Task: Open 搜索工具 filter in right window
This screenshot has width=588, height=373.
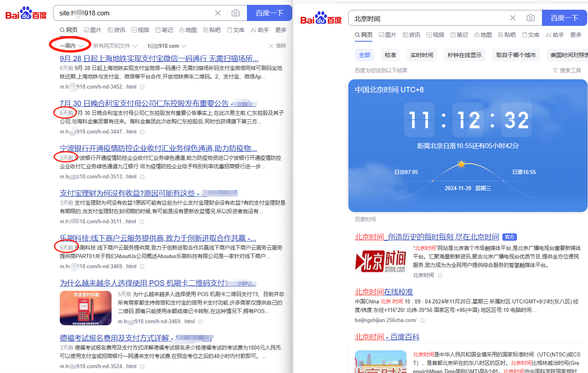Action: [x=567, y=70]
